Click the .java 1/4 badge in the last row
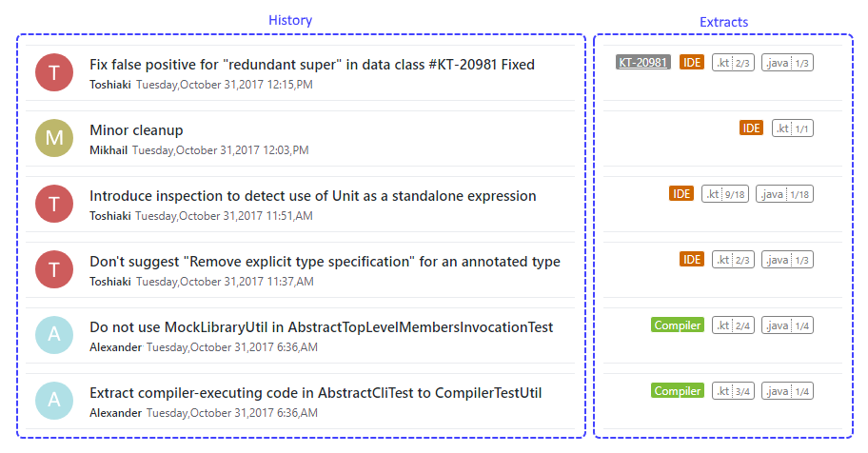The width and height of the screenshot is (868, 453). tap(787, 391)
